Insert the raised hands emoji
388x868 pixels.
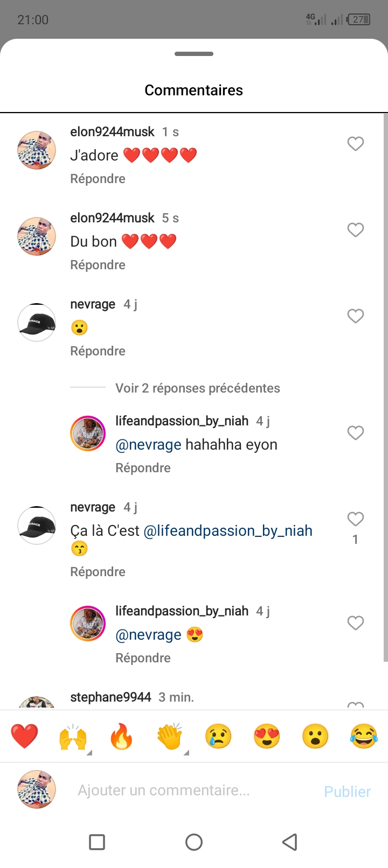pyautogui.click(x=73, y=736)
